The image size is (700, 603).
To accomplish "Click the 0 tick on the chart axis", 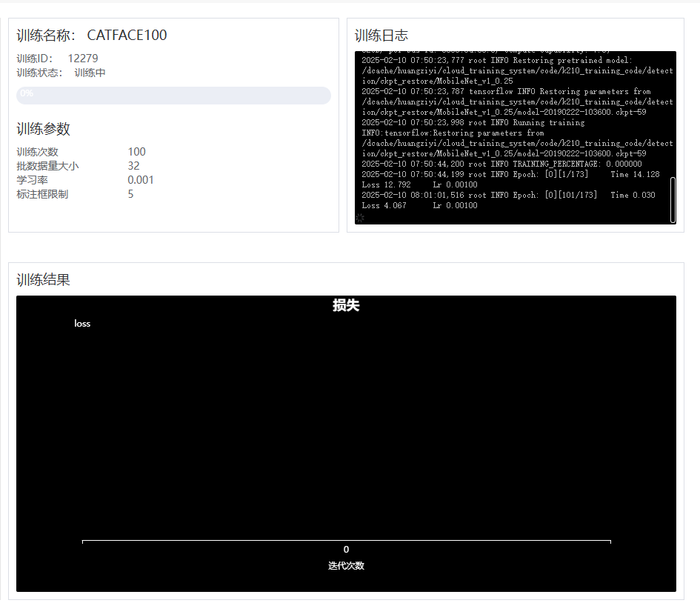I will (346, 550).
